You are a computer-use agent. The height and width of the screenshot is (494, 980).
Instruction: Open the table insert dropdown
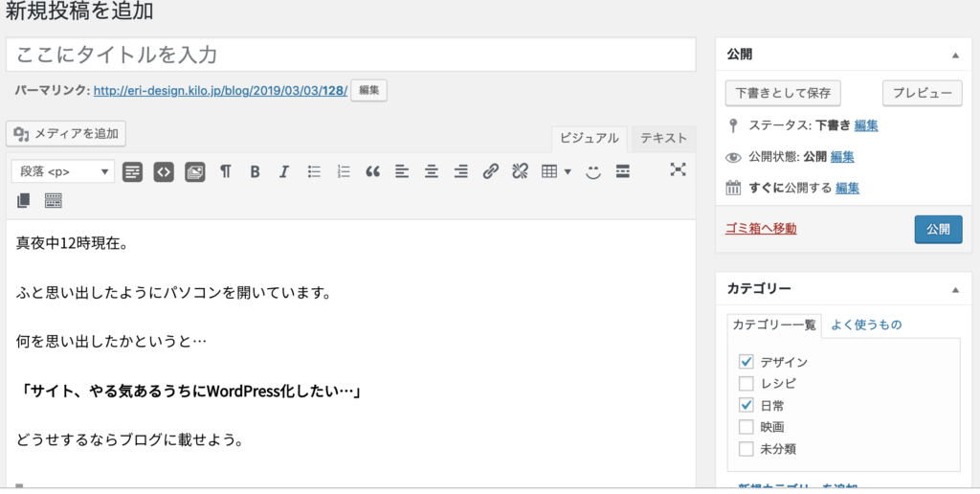pos(556,171)
